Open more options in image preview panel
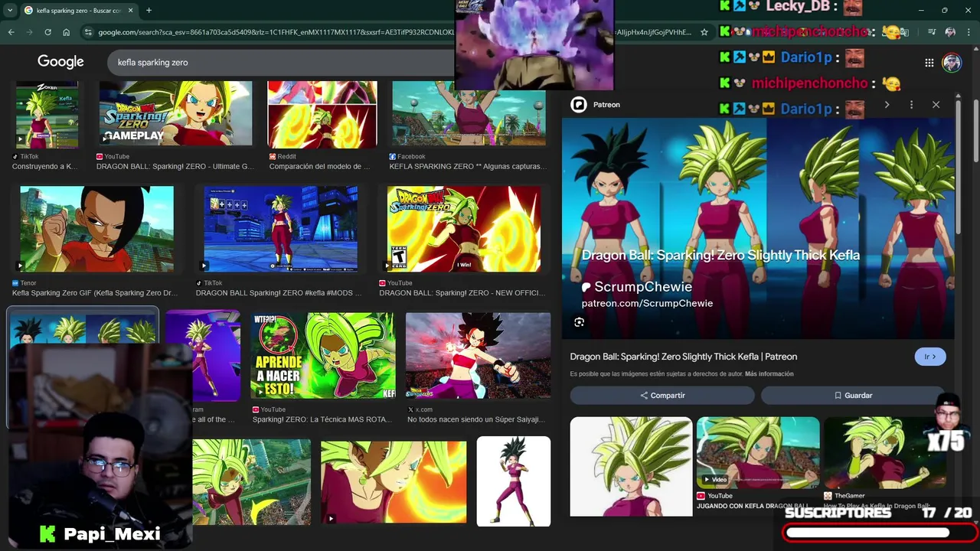The image size is (980, 551). coord(911,105)
